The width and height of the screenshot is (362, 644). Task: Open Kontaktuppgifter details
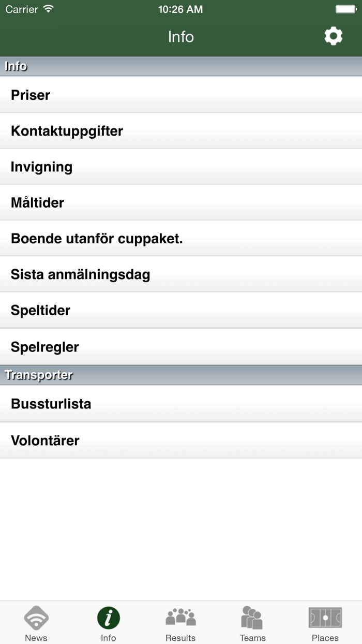point(181,130)
